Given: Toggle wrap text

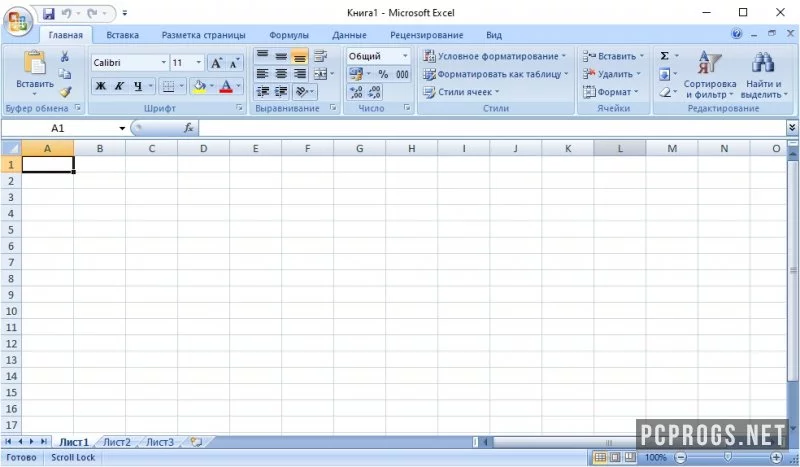Looking at the screenshot, I should (x=320, y=56).
